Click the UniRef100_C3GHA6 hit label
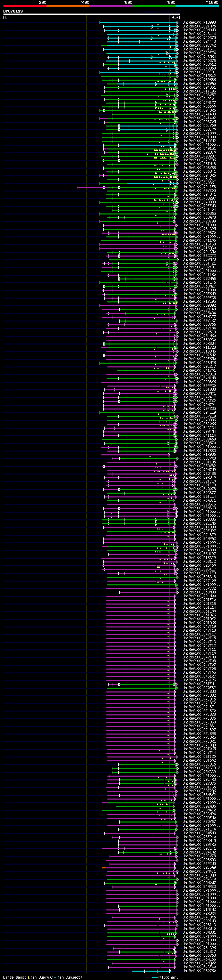Screen dimensions: 222x980 [199, 279]
